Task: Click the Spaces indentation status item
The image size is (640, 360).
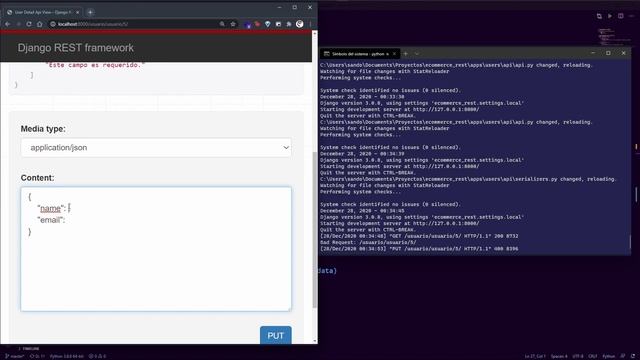Action: (559, 356)
